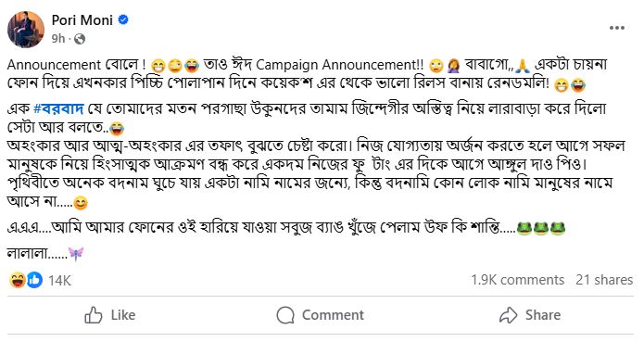The height and width of the screenshot is (342, 644).
Task: Click the Haha reaction emoji icon
Action: pyautogui.click(x=18, y=280)
